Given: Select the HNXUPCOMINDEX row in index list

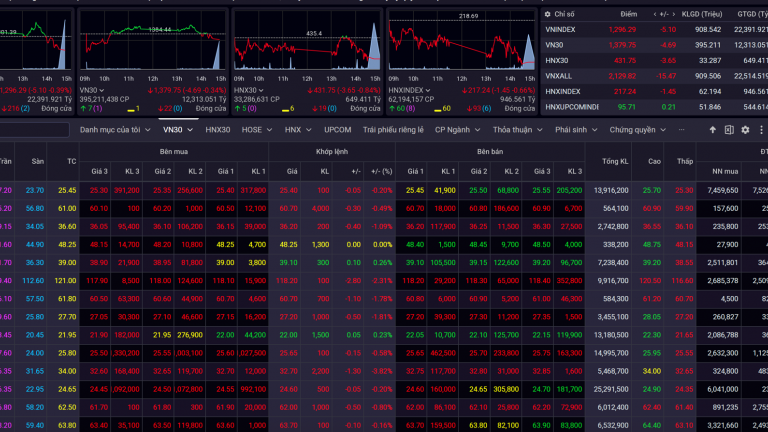Looking at the screenshot, I should point(654,107).
